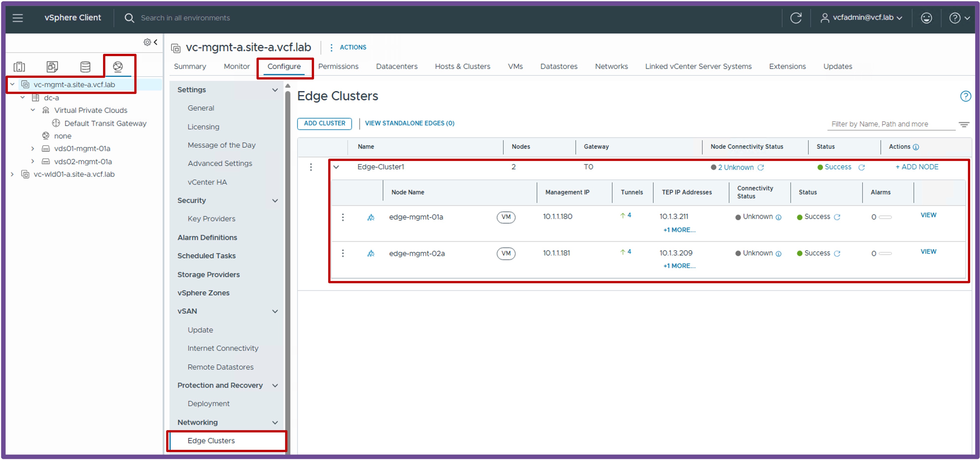Collapse the Edge-Cluster1 row details
This screenshot has height=460, width=980.
tap(336, 167)
